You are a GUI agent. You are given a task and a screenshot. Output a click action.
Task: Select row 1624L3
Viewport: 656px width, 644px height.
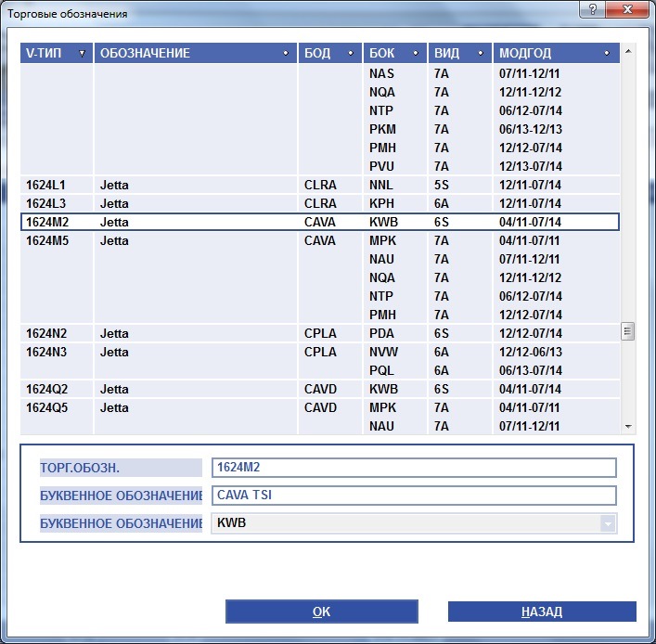(x=319, y=203)
